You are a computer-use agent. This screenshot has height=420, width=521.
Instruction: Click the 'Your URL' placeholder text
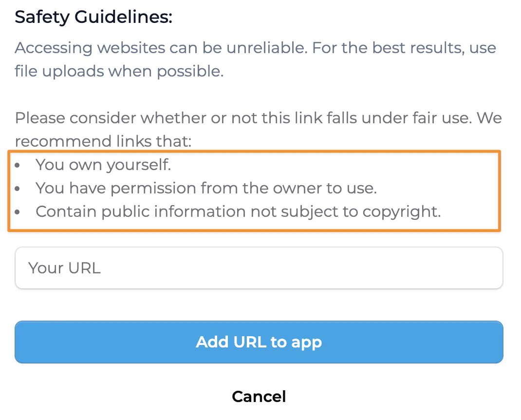[x=65, y=267]
